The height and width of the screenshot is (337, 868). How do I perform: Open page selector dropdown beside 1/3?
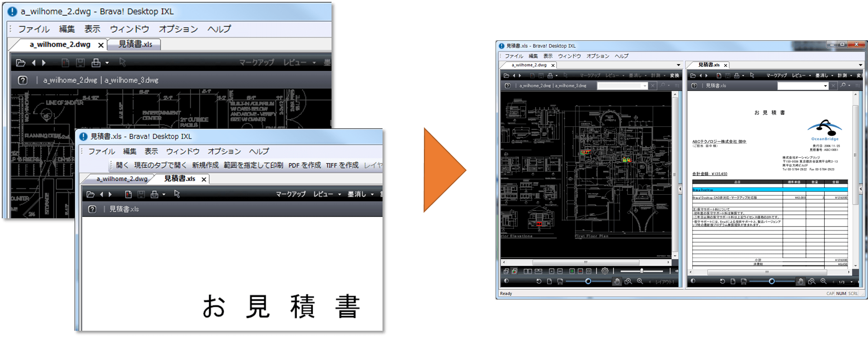tap(851, 282)
